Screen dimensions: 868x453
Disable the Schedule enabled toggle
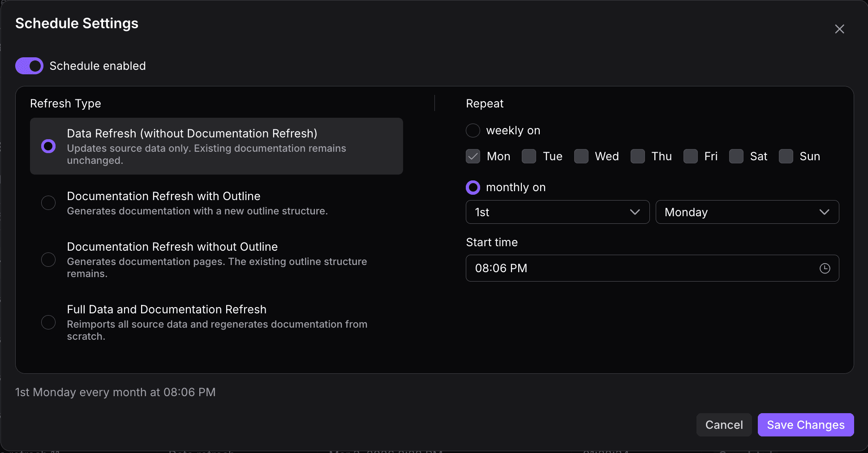29,66
